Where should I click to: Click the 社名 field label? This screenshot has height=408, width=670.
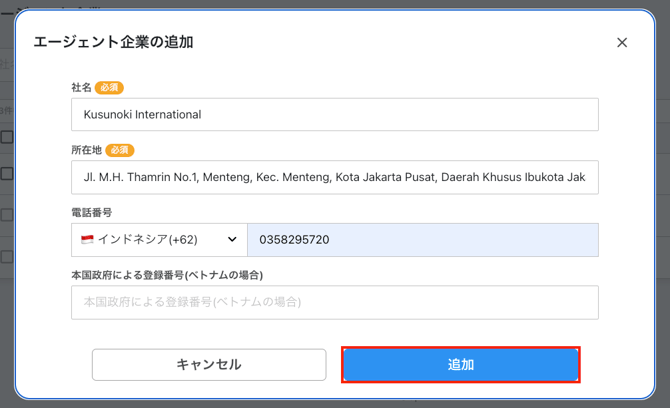pos(81,88)
